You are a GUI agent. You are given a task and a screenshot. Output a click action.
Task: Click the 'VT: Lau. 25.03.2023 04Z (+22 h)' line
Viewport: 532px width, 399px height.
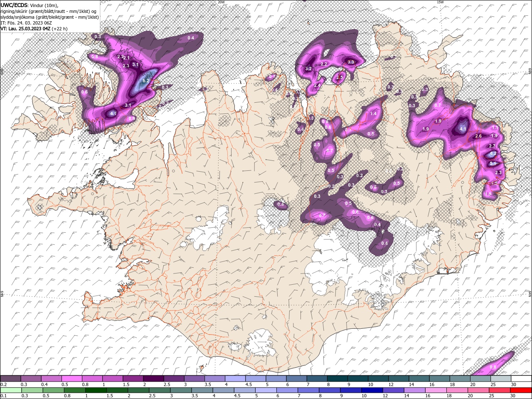pyautogui.click(x=34, y=29)
